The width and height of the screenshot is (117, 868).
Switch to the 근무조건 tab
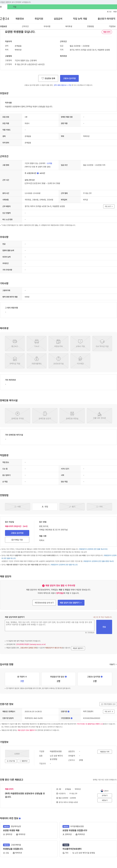[x=25, y=26]
